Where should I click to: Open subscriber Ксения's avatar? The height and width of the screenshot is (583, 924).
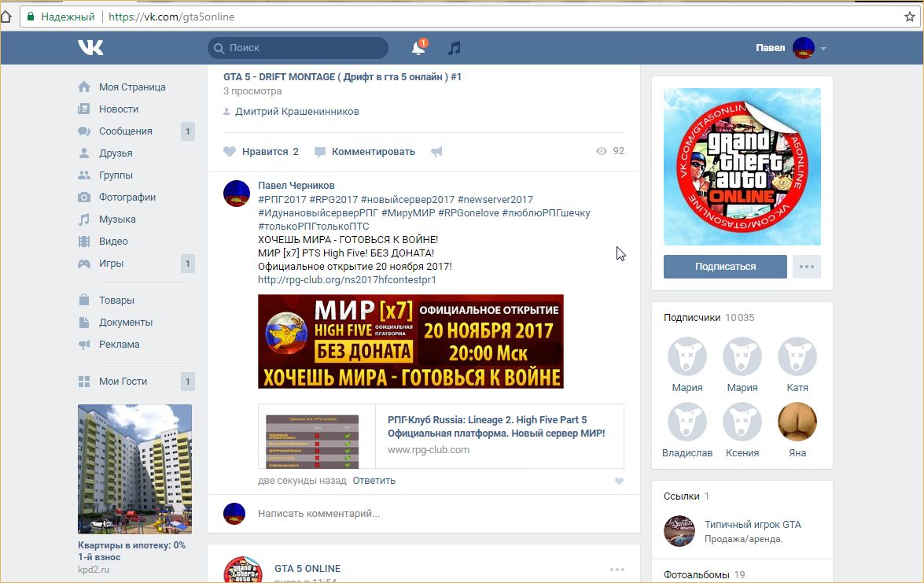click(x=742, y=422)
